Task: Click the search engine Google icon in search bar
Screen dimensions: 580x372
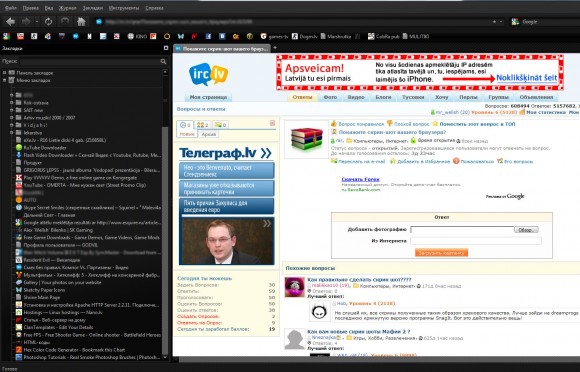Action: 515,22
